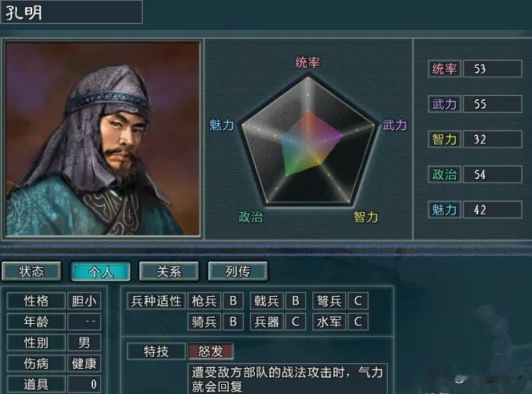The width and height of the screenshot is (532, 394).
Task: Open the 列传 biography tab
Action: point(238,272)
